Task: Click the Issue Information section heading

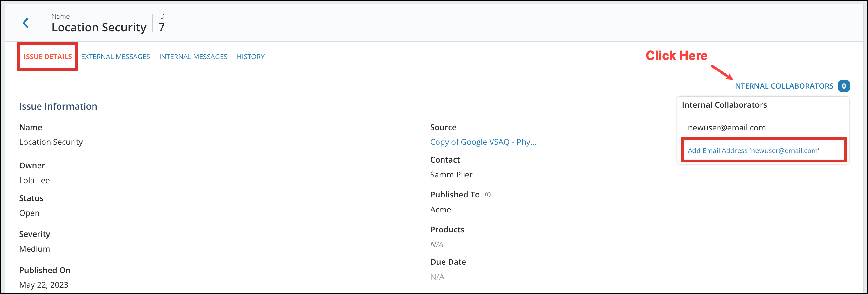Action: [58, 106]
